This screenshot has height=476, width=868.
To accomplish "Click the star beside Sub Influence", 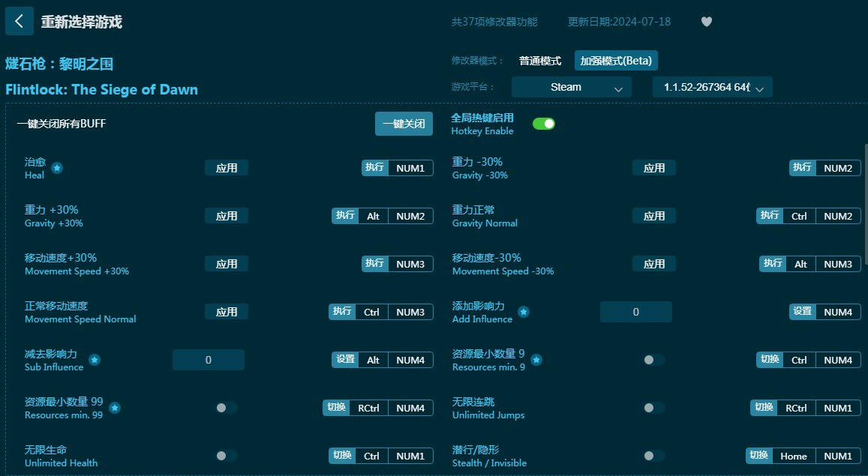I will click(x=95, y=360).
